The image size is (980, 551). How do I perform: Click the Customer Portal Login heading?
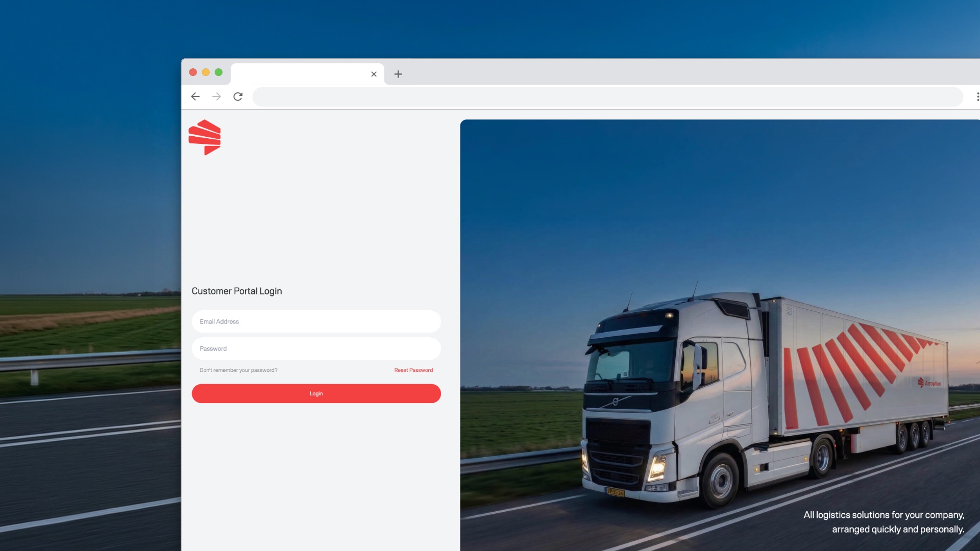[x=237, y=291]
